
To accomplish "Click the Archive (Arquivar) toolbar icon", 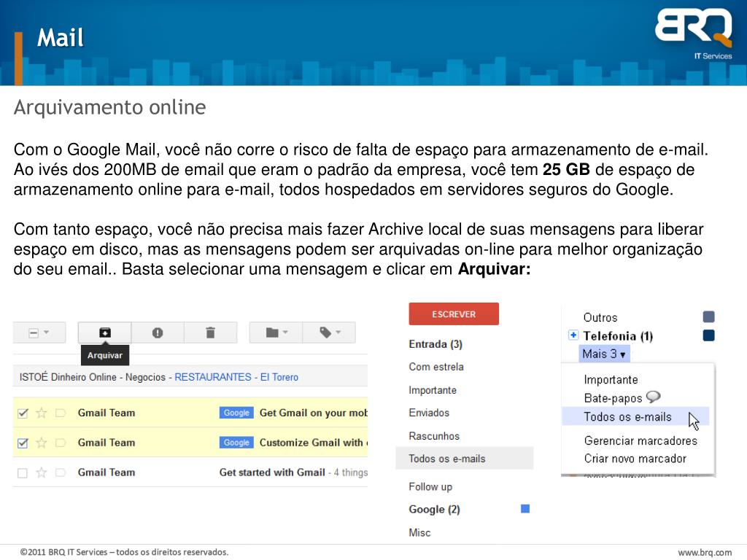I will [x=105, y=332].
